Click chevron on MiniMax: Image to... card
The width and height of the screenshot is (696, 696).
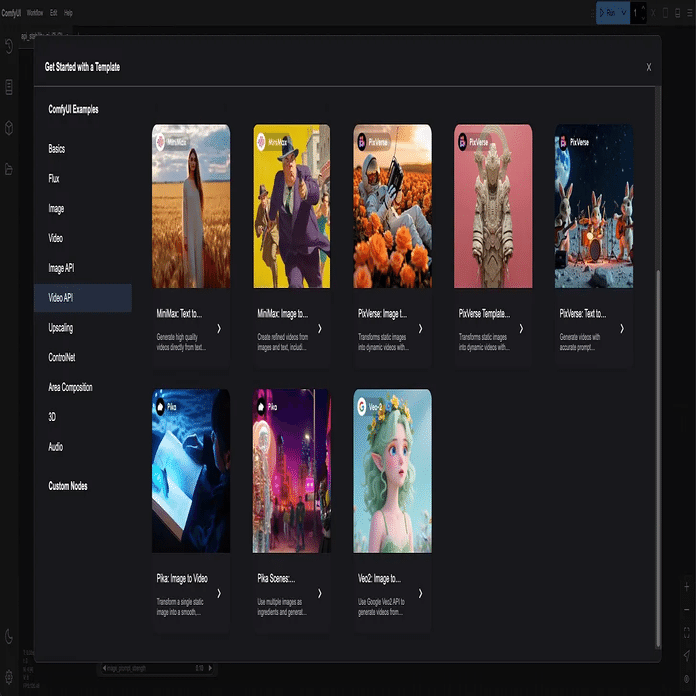(x=320, y=328)
